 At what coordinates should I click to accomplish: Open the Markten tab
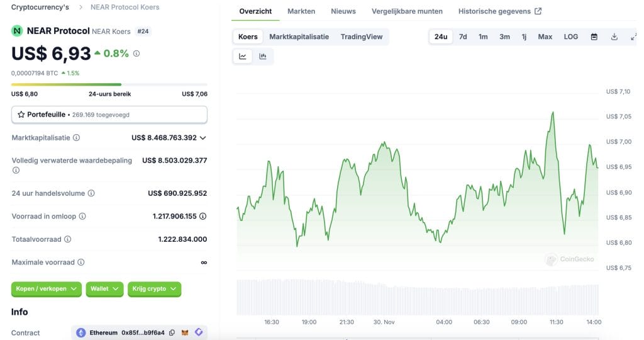point(301,11)
